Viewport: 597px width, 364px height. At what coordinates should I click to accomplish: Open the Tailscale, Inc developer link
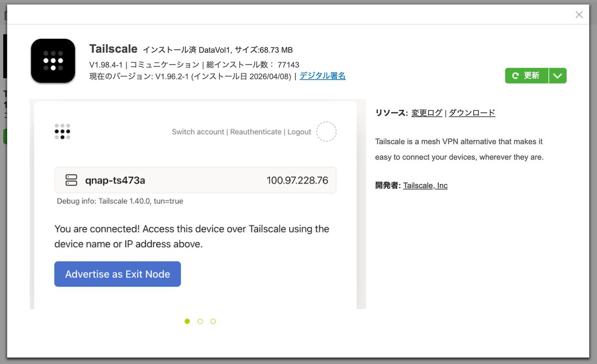425,185
